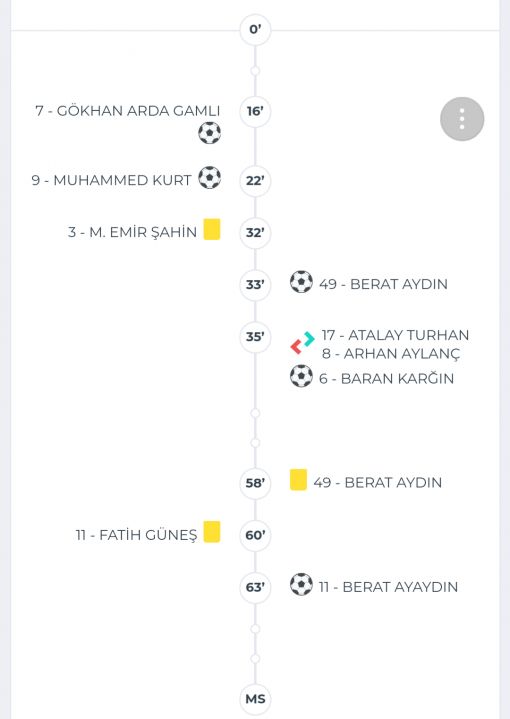Click goal icon at minute 33 Berat Aydın
The width and height of the screenshot is (510, 719).
pos(301,282)
